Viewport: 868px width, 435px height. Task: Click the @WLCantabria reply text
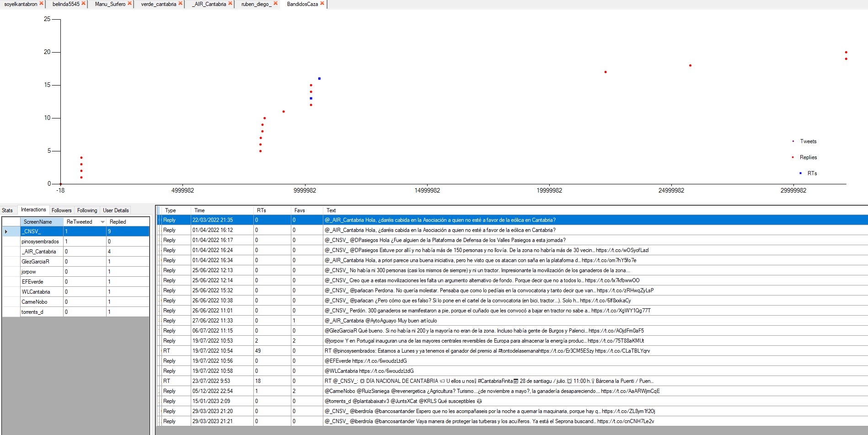click(369, 371)
